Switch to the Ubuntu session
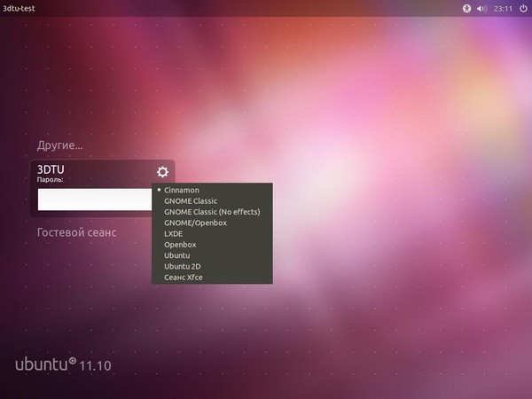This screenshot has height=399, width=532. point(176,255)
